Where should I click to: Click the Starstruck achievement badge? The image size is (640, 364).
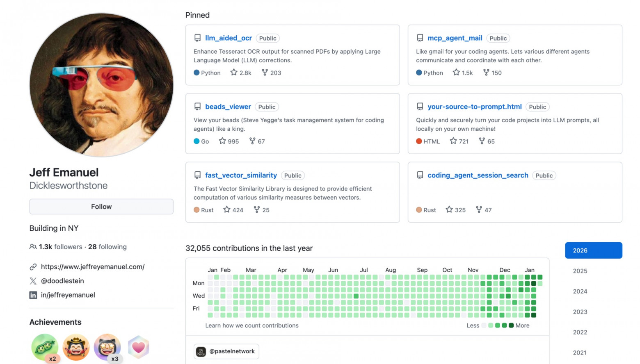click(107, 348)
